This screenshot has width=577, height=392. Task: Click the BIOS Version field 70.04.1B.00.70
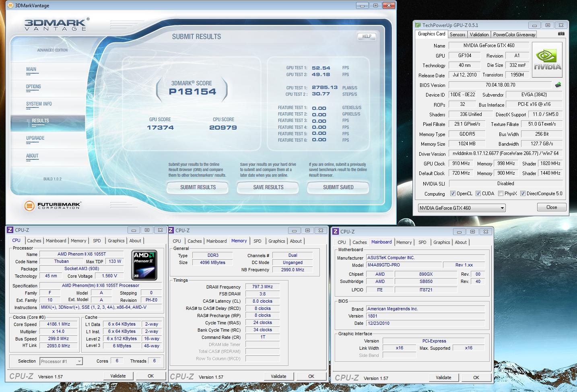[500, 85]
